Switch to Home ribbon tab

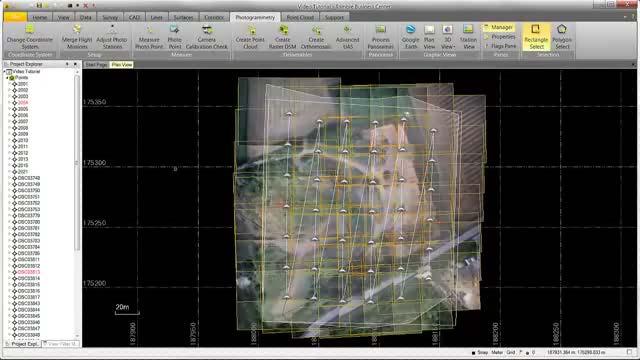click(x=40, y=18)
